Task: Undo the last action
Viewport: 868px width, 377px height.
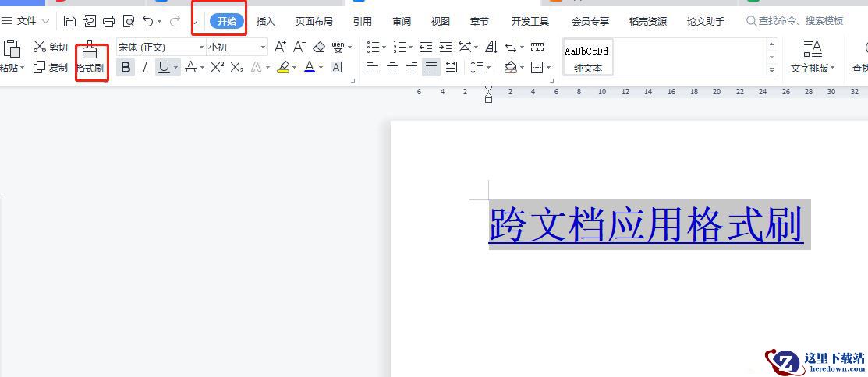Action: tap(148, 22)
